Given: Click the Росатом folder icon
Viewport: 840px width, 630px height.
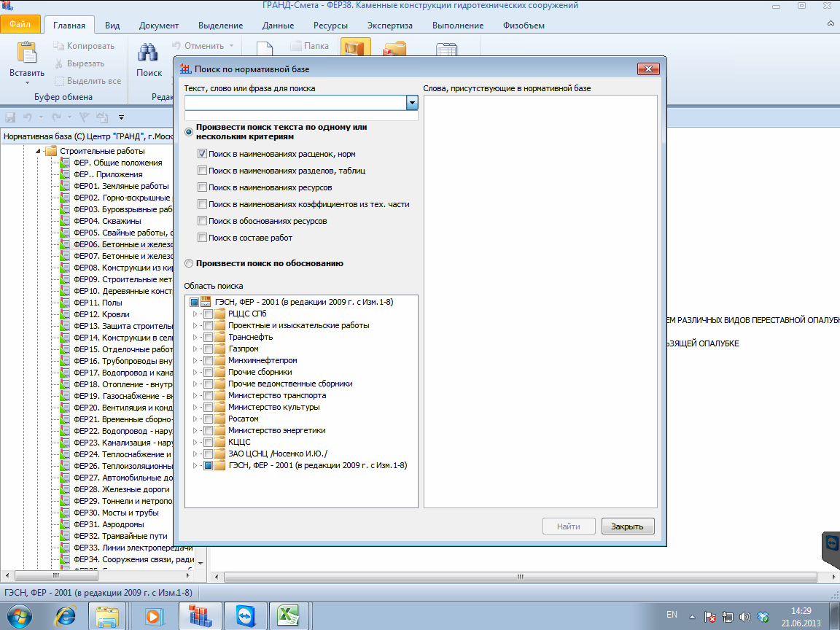Looking at the screenshot, I should pos(219,419).
